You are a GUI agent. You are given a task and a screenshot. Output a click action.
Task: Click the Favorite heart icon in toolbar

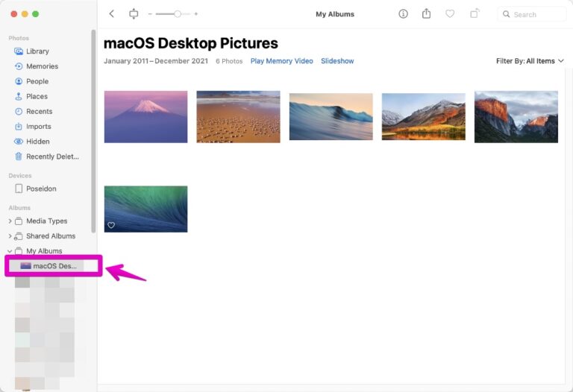(x=450, y=14)
